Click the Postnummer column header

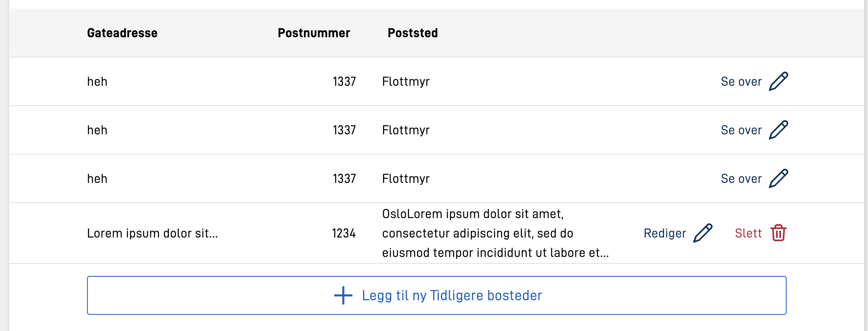(x=314, y=33)
